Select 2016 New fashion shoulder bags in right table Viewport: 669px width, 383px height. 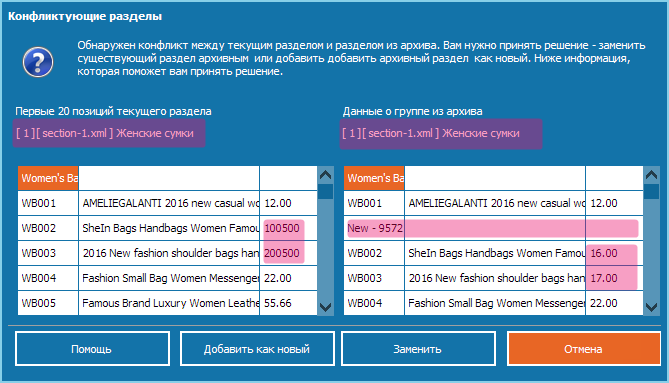click(495, 278)
